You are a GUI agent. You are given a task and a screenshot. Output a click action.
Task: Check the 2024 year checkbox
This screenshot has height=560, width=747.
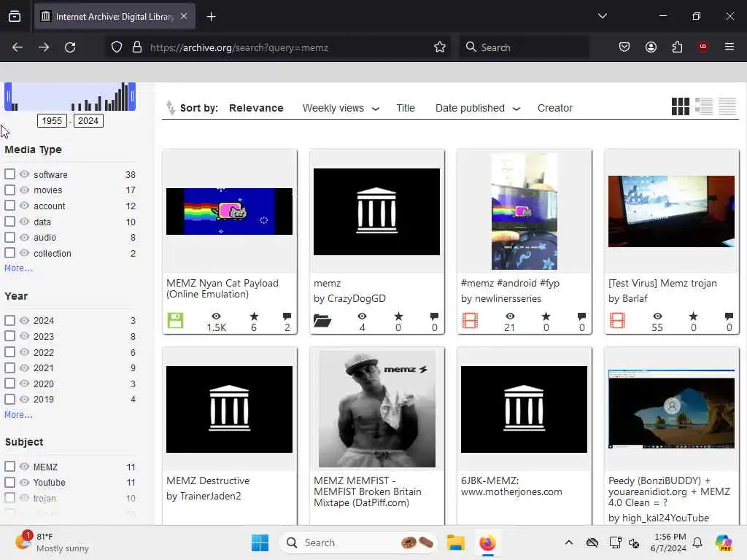9,321
